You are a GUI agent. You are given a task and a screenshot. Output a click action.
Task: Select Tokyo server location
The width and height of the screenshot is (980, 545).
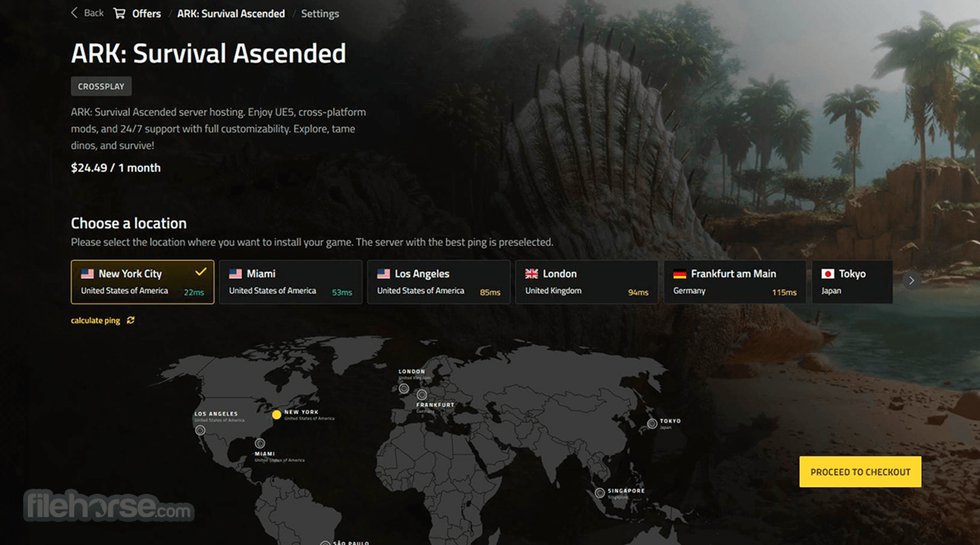pyautogui.click(x=852, y=281)
